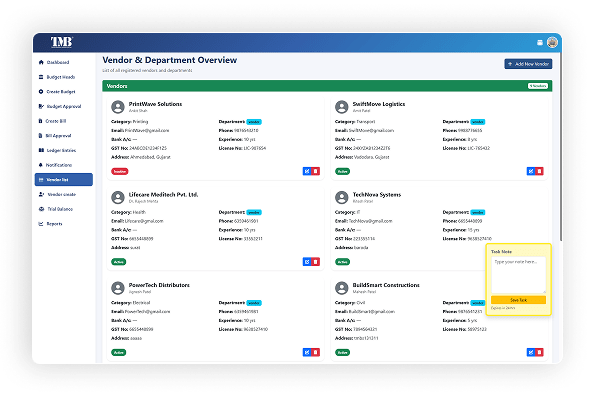
Task: Click the Active badge on SwiftMove Logistics
Action: click(x=342, y=171)
